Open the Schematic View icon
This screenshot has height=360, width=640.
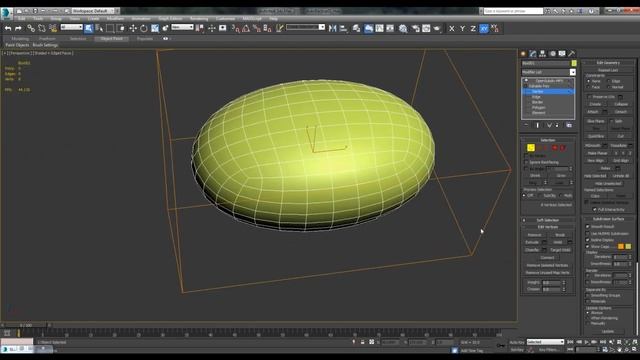click(390, 28)
